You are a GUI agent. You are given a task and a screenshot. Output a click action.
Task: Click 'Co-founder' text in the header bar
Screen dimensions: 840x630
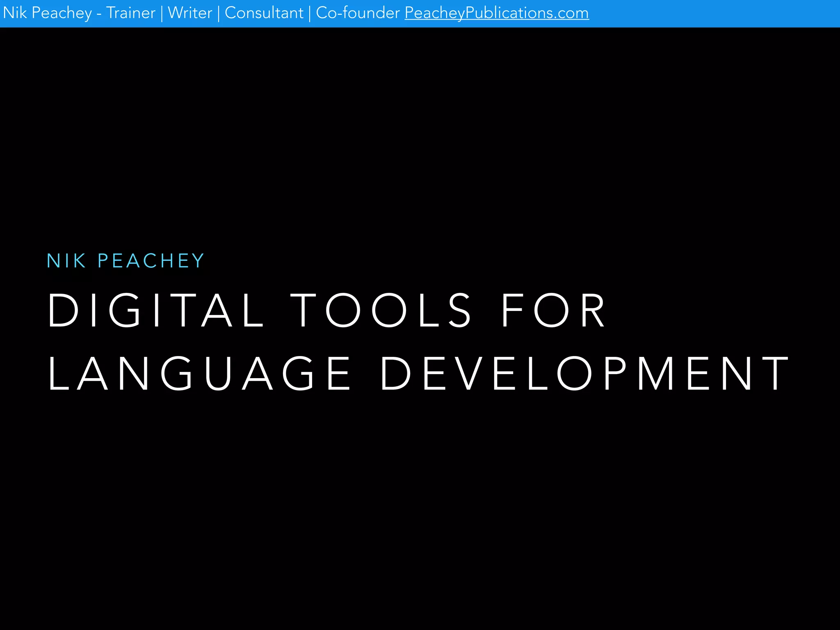(358, 13)
